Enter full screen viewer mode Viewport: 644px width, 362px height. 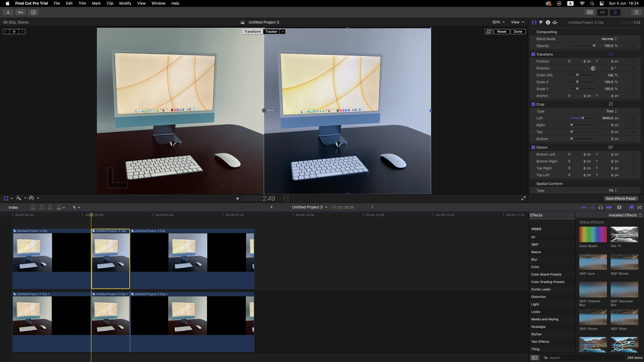pos(523,198)
